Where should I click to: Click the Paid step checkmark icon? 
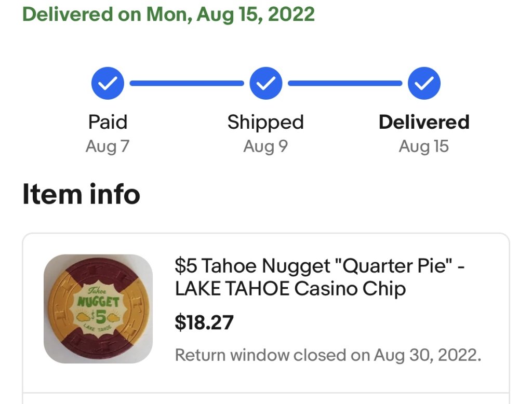point(108,83)
